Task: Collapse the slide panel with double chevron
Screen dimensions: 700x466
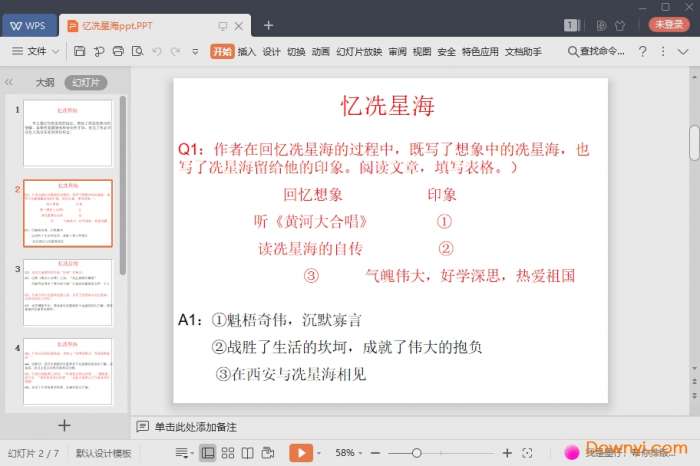Action: [9, 82]
